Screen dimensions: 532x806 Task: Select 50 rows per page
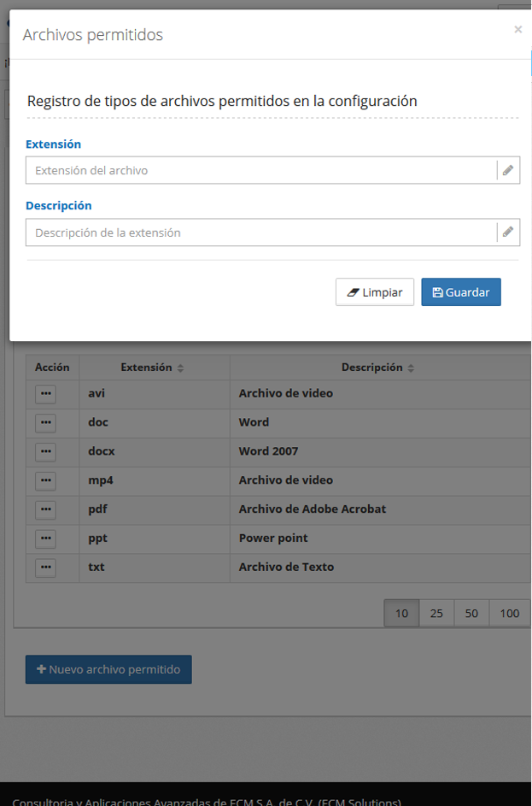click(471, 613)
